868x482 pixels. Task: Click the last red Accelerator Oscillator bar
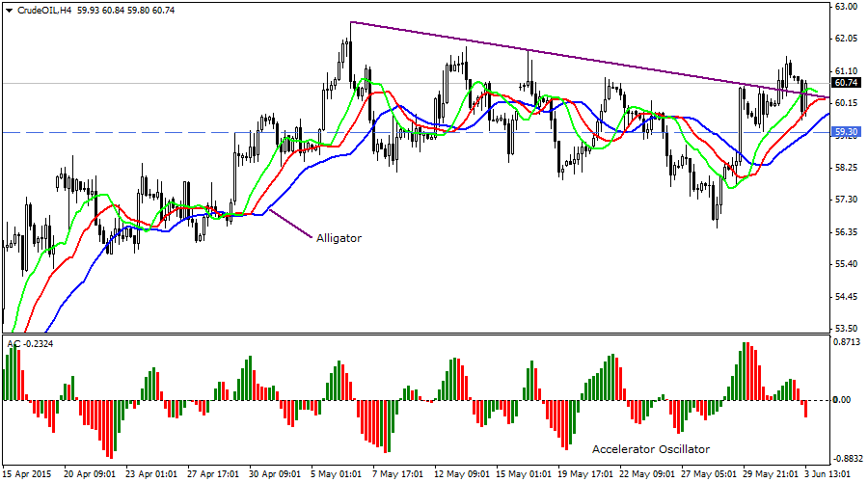[x=805, y=409]
